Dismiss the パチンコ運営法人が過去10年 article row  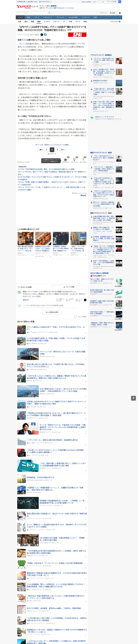point(86,333)
